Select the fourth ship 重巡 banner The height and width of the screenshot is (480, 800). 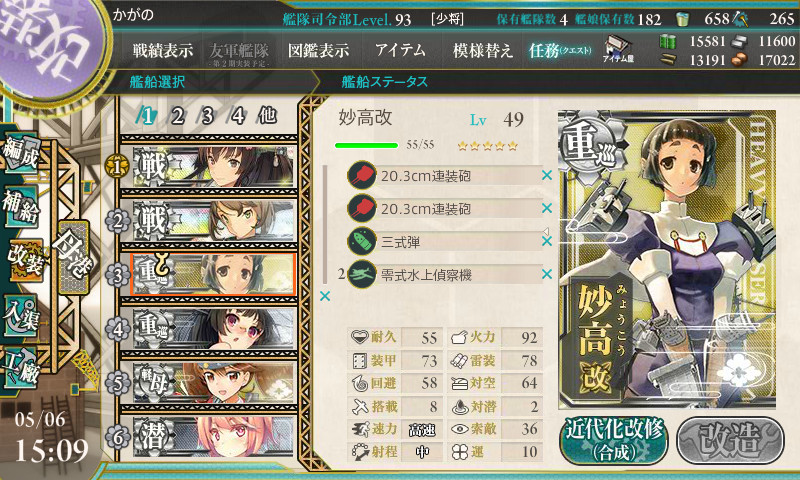coord(213,329)
